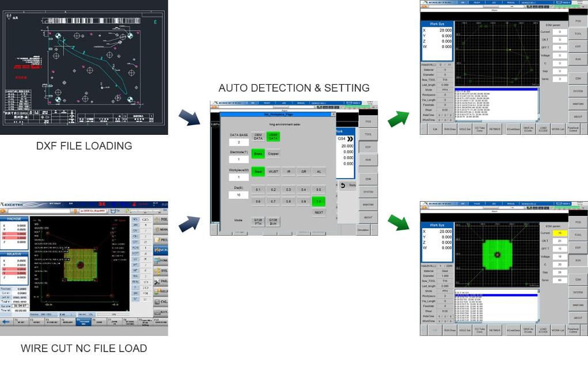Viewport: 588px width, 378px height.
Task: Open TOOL tab in center dialog window
Action: (x=368, y=134)
